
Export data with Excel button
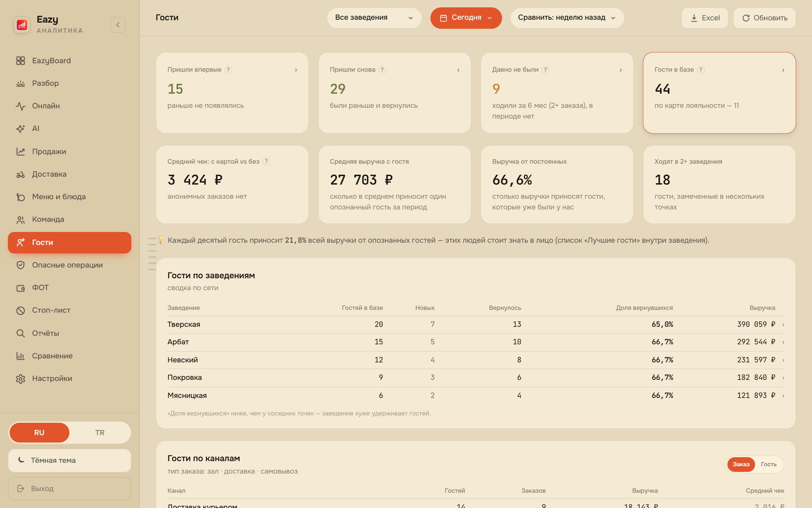pos(705,18)
